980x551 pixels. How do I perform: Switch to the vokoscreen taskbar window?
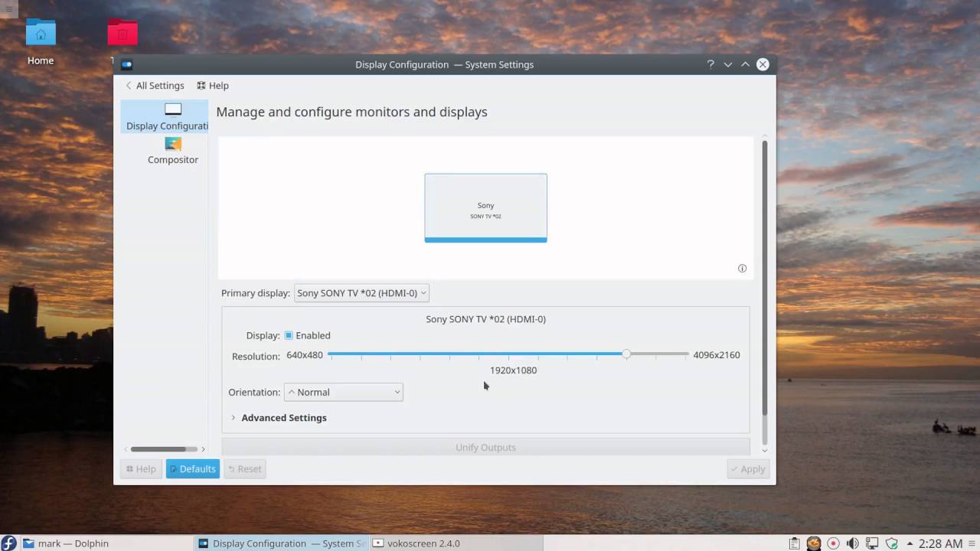pyautogui.click(x=416, y=543)
